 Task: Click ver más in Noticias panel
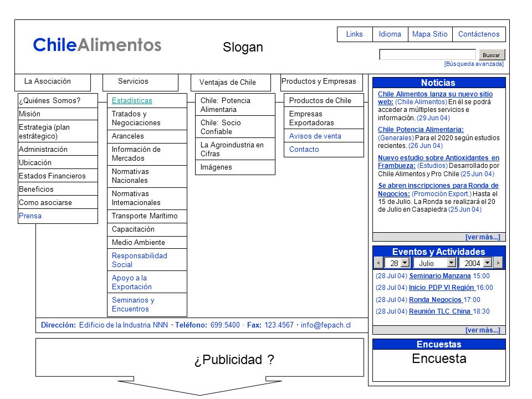pos(483,237)
